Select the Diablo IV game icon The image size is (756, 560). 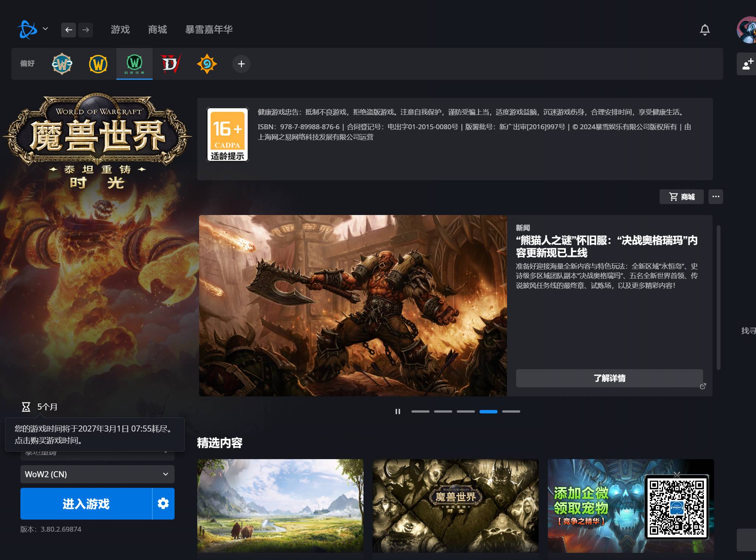coord(171,64)
